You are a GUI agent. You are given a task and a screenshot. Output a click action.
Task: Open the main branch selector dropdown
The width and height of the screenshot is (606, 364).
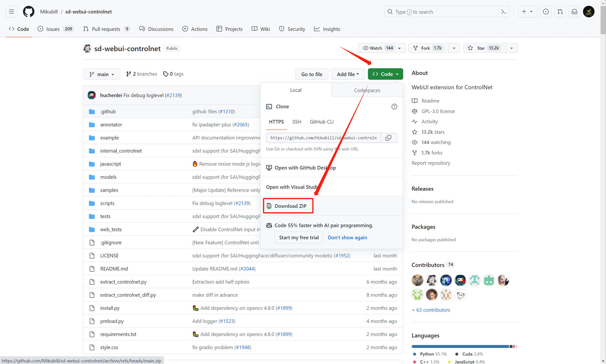pos(101,74)
